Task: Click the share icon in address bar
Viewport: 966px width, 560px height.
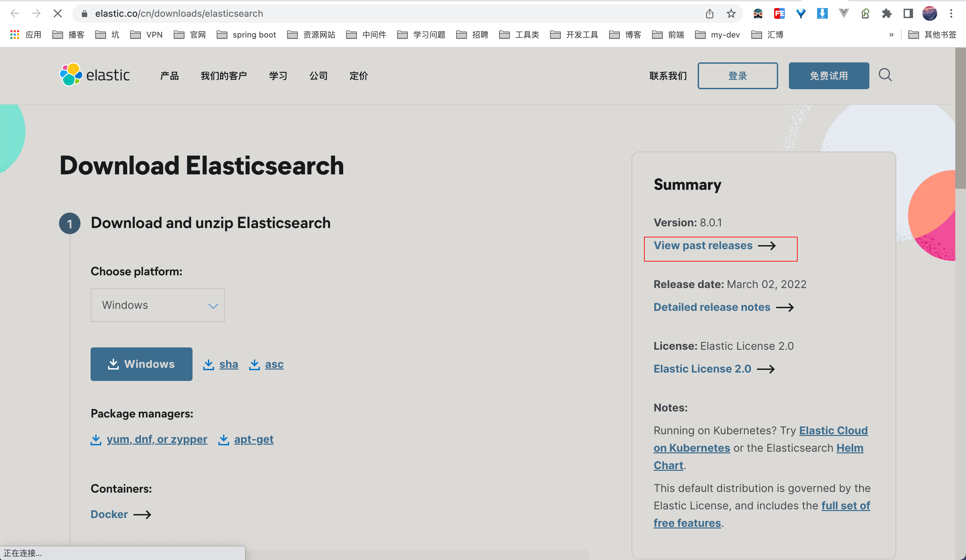Action: (709, 14)
